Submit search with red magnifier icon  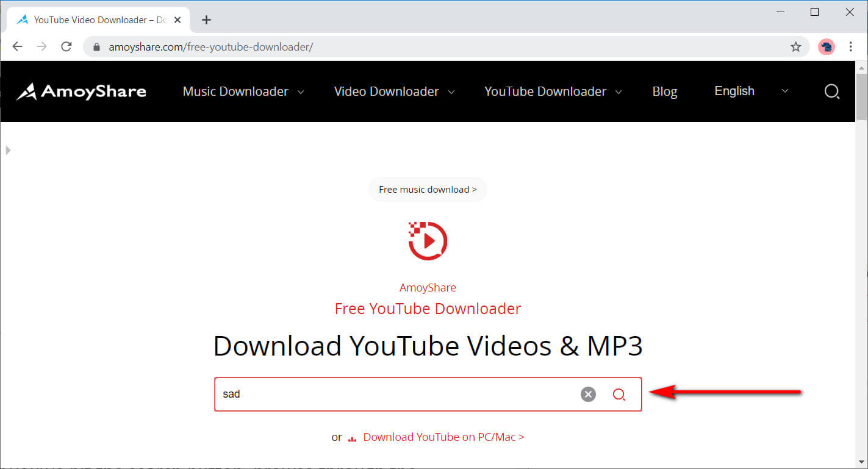(619, 395)
